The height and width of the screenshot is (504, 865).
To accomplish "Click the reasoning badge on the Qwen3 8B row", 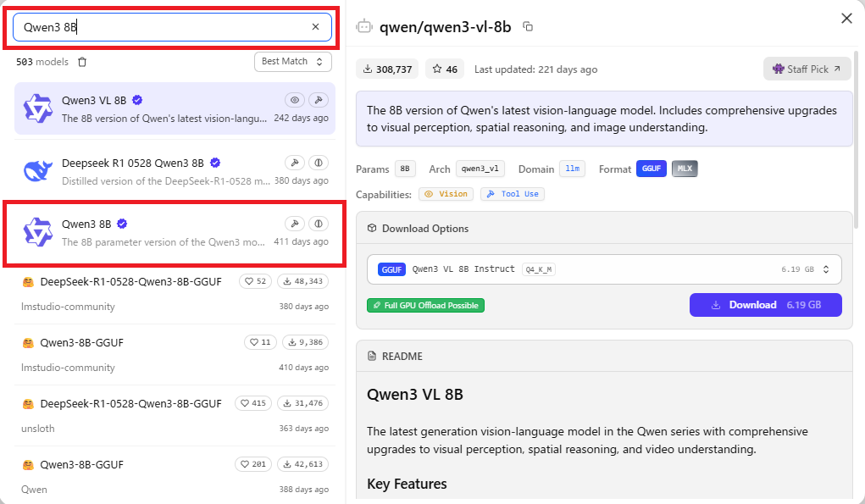I will point(319,224).
